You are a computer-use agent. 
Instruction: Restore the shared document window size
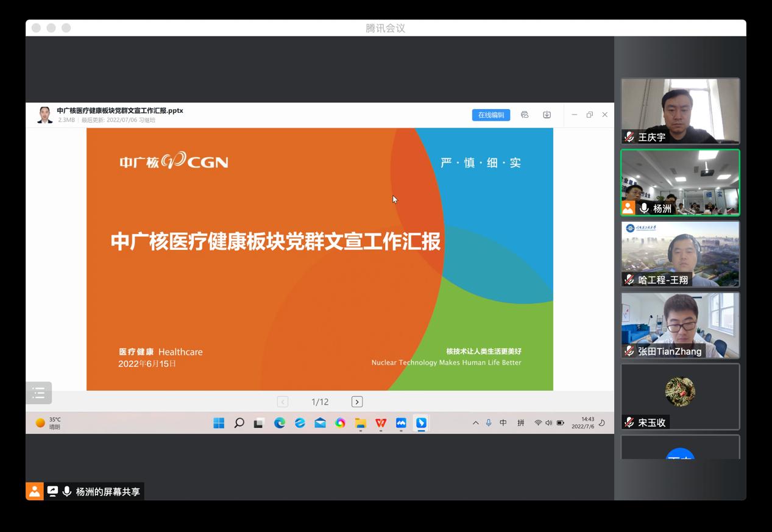coord(589,115)
